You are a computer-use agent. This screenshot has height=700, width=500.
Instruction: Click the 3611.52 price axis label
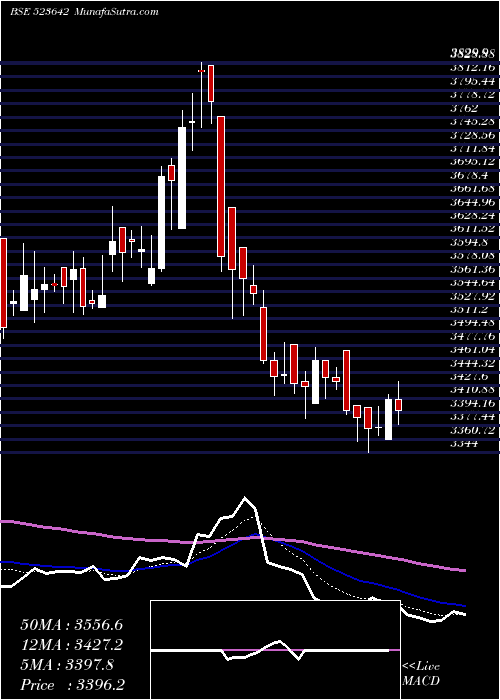(472, 229)
